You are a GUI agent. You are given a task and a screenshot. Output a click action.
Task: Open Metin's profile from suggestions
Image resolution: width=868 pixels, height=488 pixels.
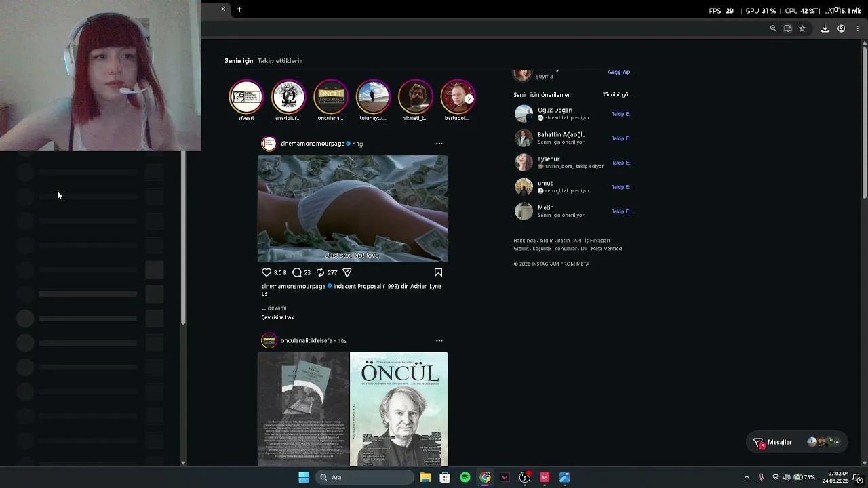pyautogui.click(x=546, y=207)
